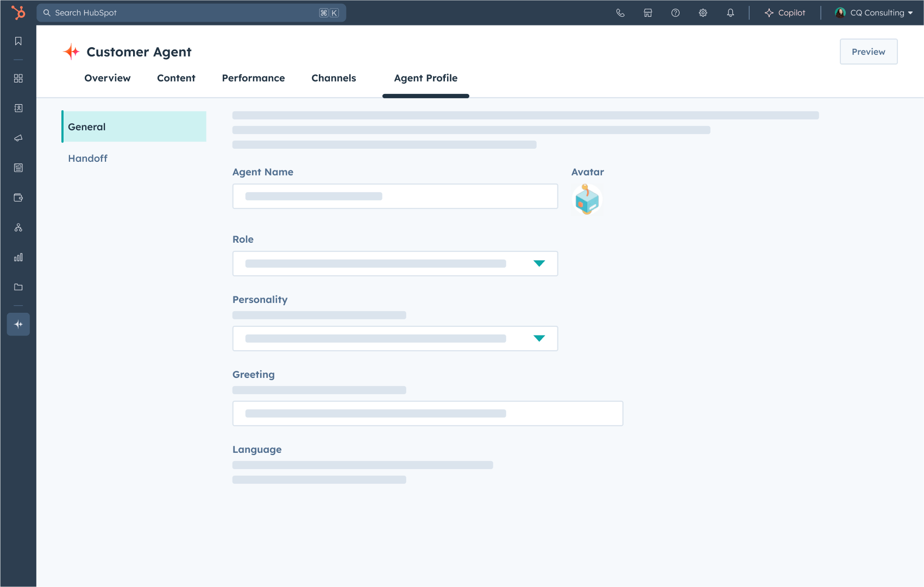Open the Marketplace storefront icon

[648, 13]
